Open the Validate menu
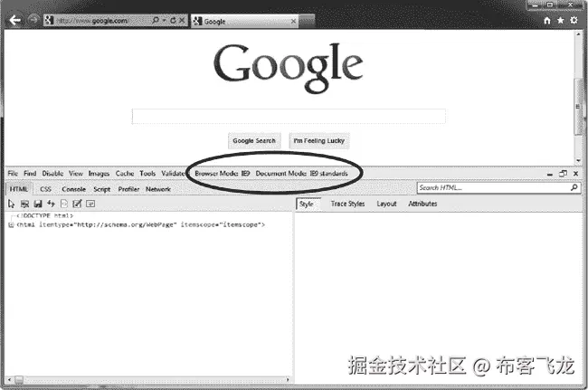This screenshot has height=390, width=588. point(173,173)
